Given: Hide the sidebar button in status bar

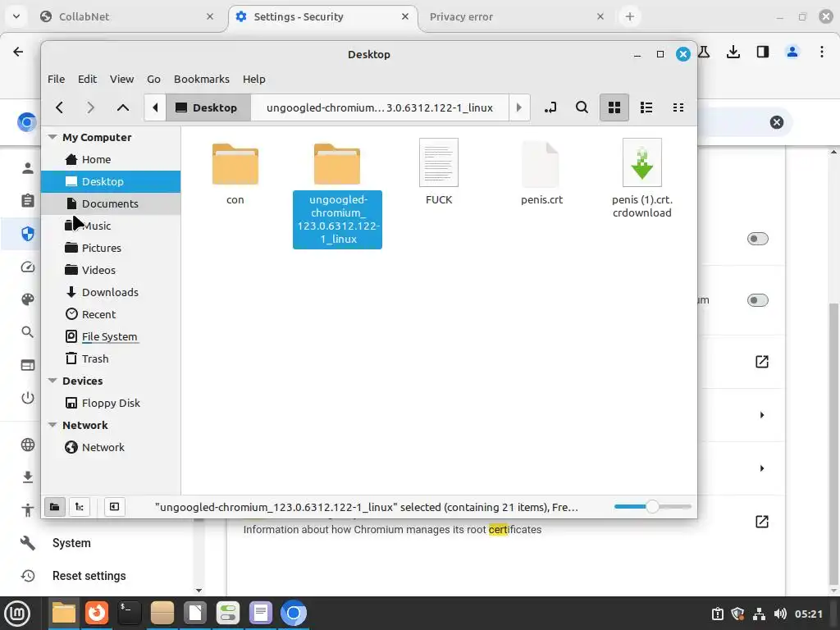Looking at the screenshot, I should 114,507.
